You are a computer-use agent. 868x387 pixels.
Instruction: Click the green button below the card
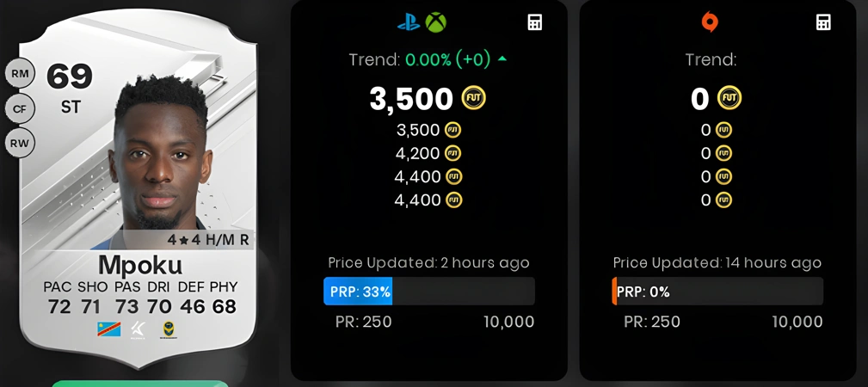pyautogui.click(x=140, y=383)
